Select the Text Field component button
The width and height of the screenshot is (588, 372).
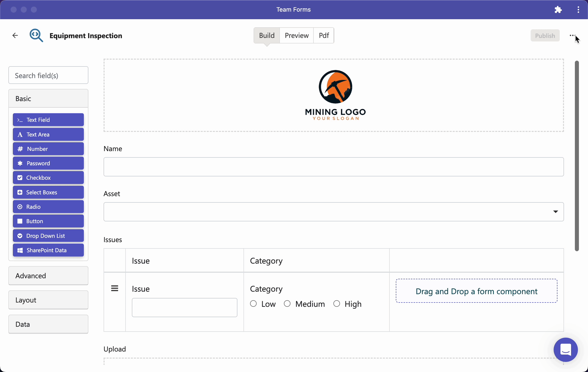(x=48, y=120)
